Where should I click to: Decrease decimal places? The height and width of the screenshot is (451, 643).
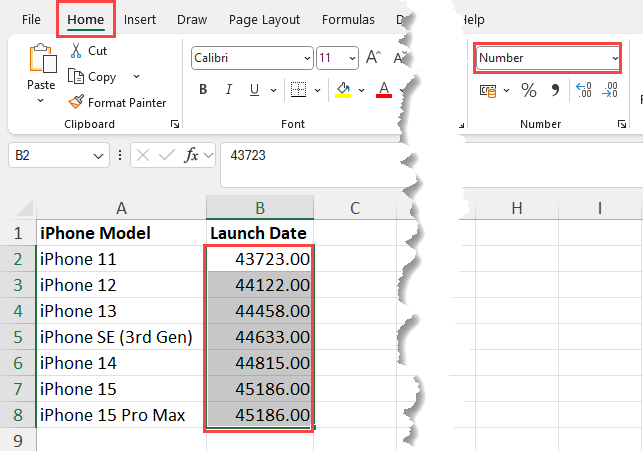tap(610, 90)
